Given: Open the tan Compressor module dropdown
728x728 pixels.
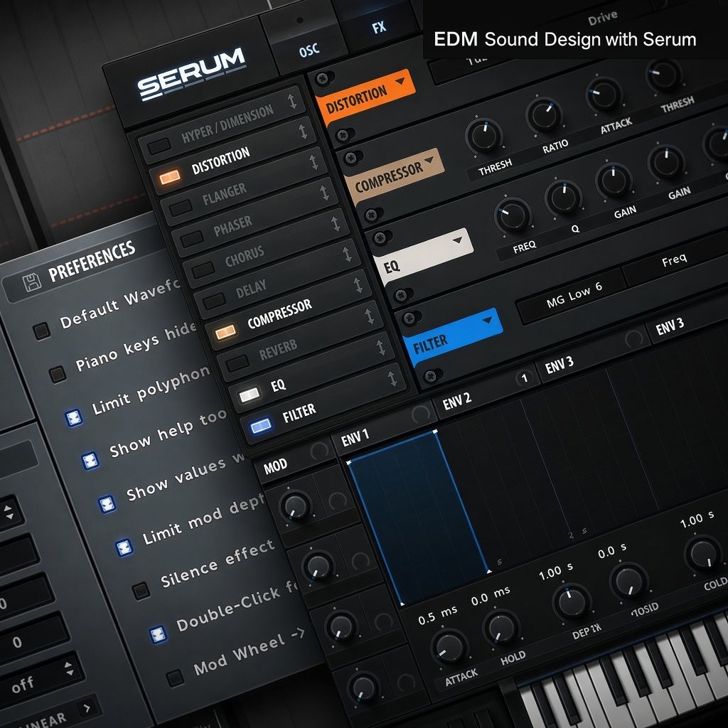Looking at the screenshot, I should (430, 160).
